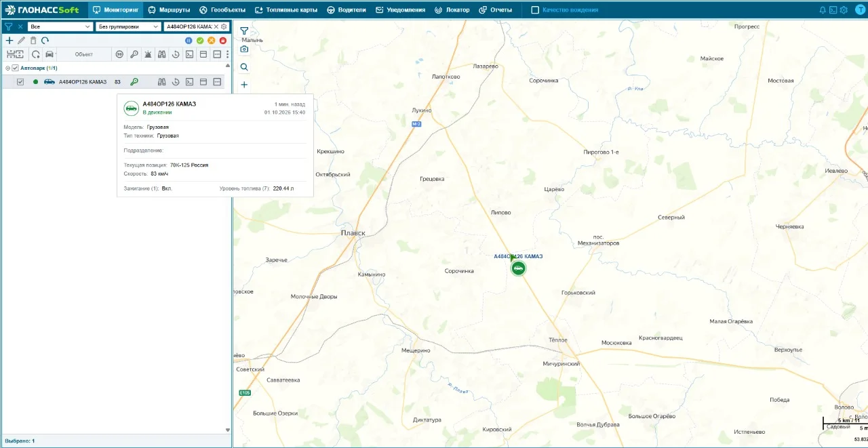Open the Водители section

[x=347, y=10]
